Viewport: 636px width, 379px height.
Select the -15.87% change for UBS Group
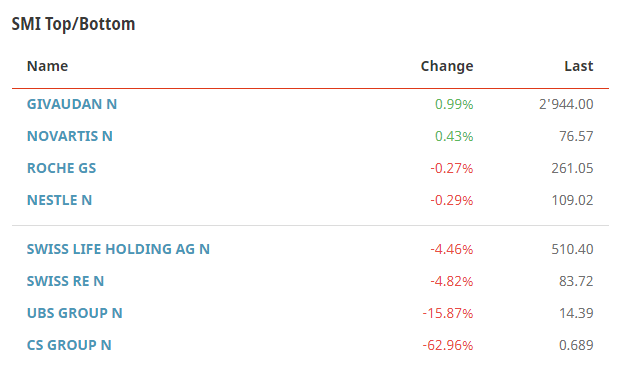tap(448, 314)
